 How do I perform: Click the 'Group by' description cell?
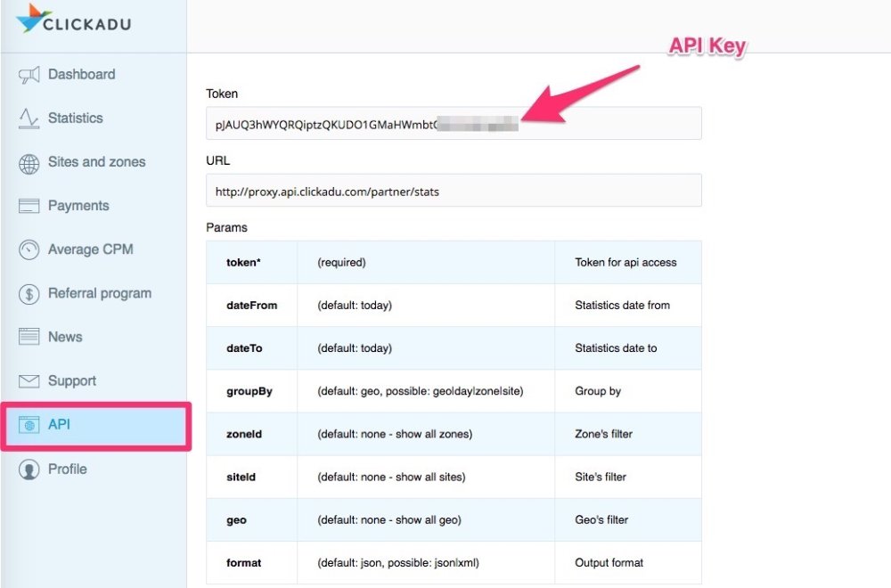click(628, 391)
